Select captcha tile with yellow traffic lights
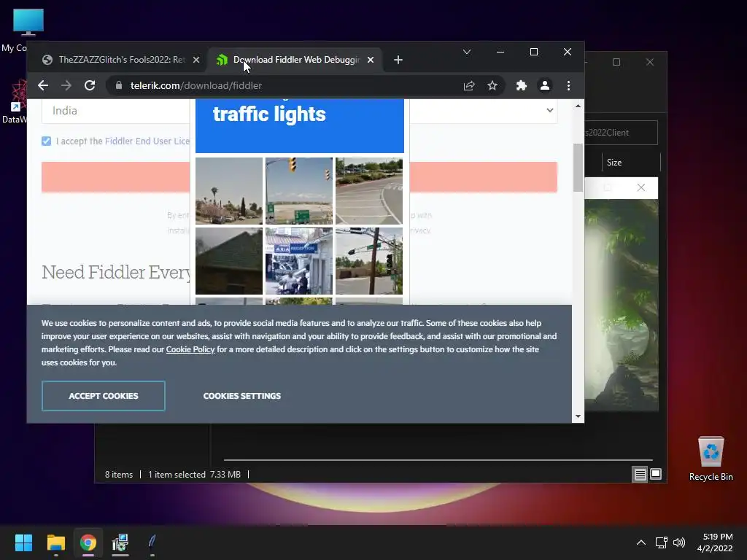Viewport: 747px width, 560px height. pos(298,191)
